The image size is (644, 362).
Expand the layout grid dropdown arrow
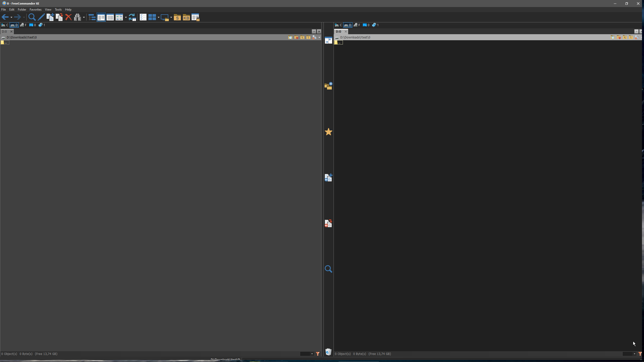point(158,17)
